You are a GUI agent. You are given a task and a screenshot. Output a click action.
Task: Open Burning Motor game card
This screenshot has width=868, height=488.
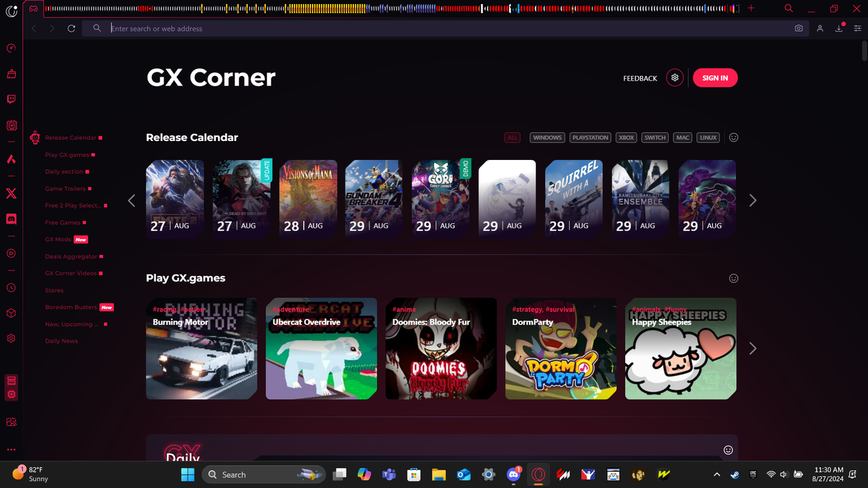pyautogui.click(x=201, y=348)
